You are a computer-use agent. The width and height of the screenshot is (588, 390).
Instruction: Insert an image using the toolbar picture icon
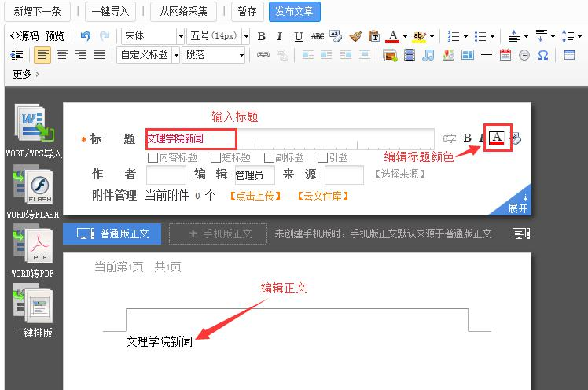coord(390,55)
